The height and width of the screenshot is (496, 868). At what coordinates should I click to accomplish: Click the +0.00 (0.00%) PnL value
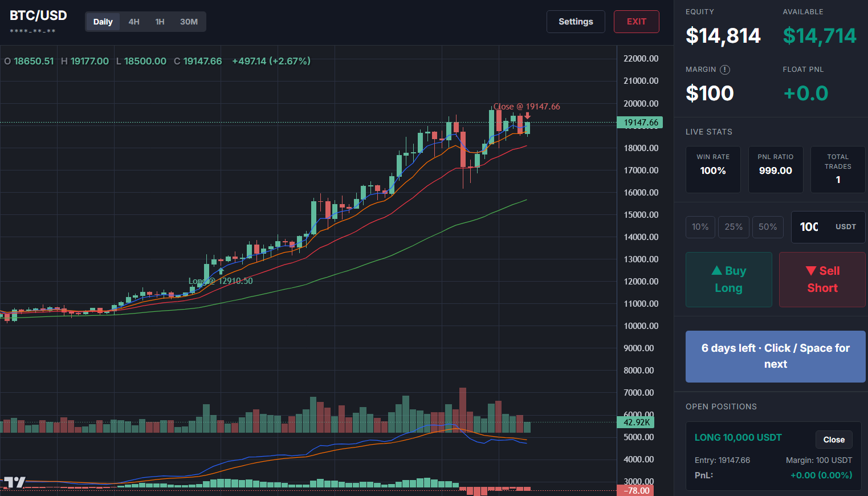(821, 475)
